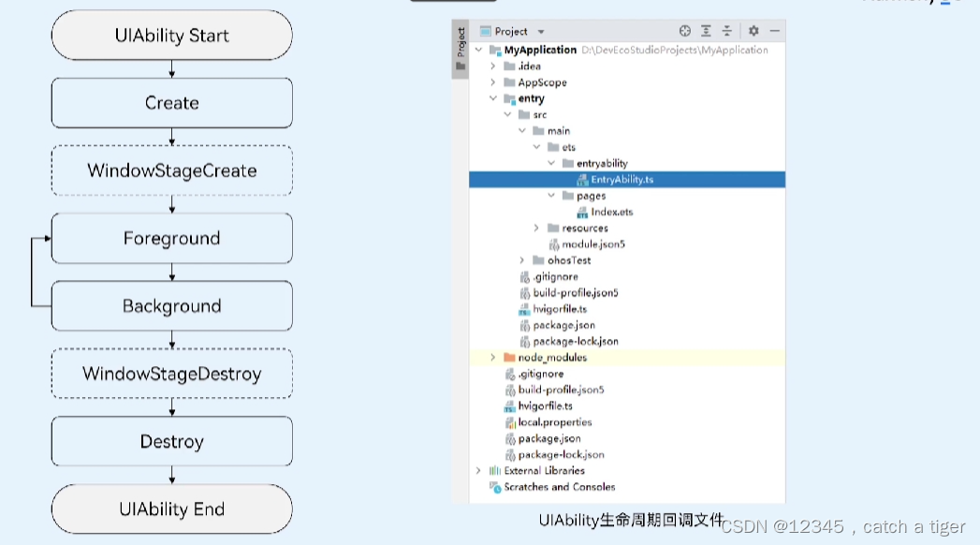Expand the resources folder under main
This screenshot has height=545, width=980.
(x=536, y=228)
